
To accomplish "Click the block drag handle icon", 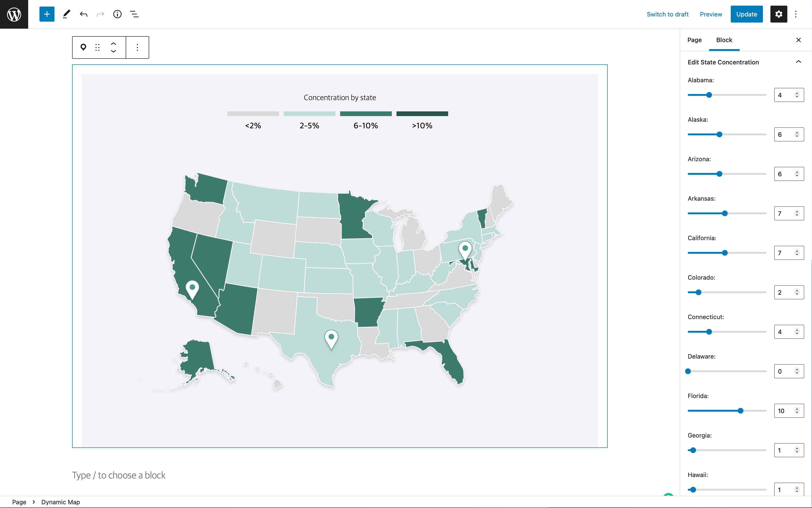I will coord(97,47).
